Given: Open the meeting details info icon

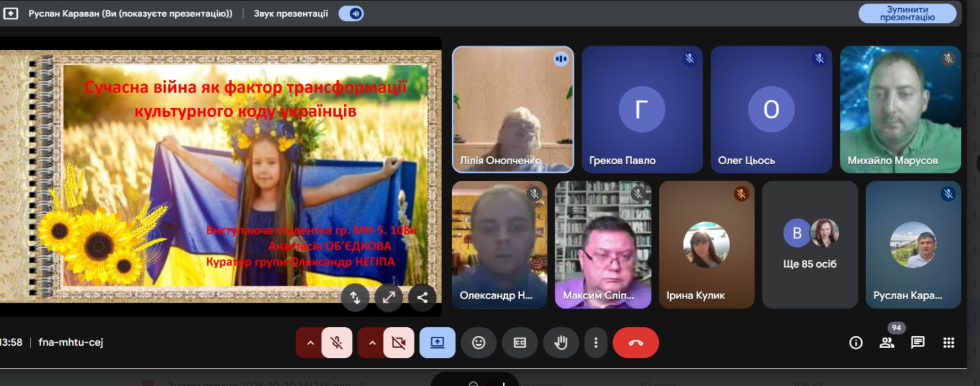Looking at the screenshot, I should click(x=856, y=342).
